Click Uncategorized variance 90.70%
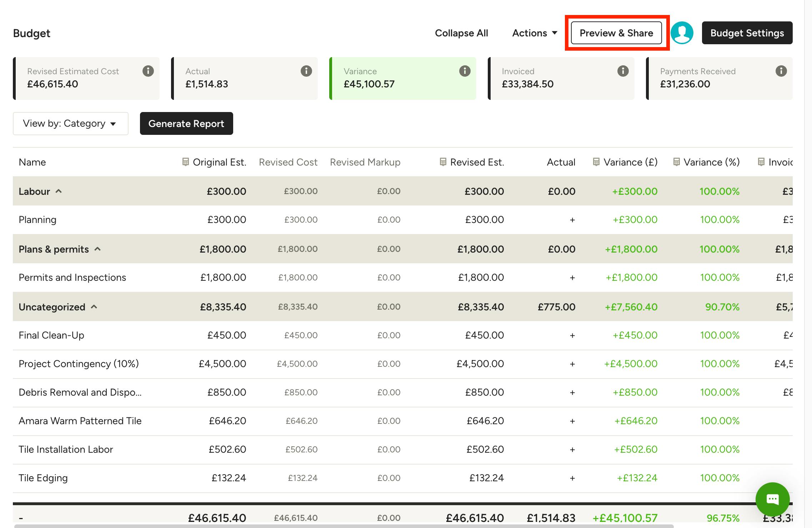This screenshot has height=528, width=812. coord(722,307)
